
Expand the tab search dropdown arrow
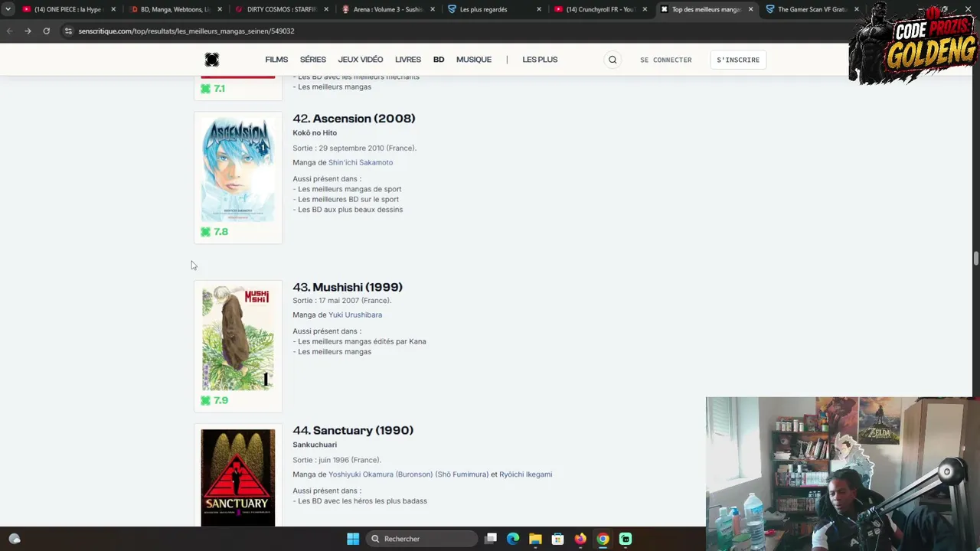pyautogui.click(x=8, y=9)
